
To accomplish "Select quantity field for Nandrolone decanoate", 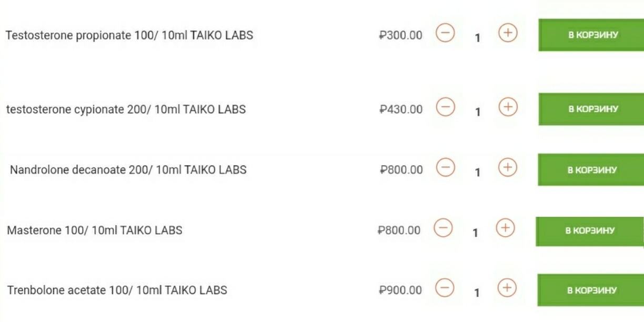I will point(478,172).
